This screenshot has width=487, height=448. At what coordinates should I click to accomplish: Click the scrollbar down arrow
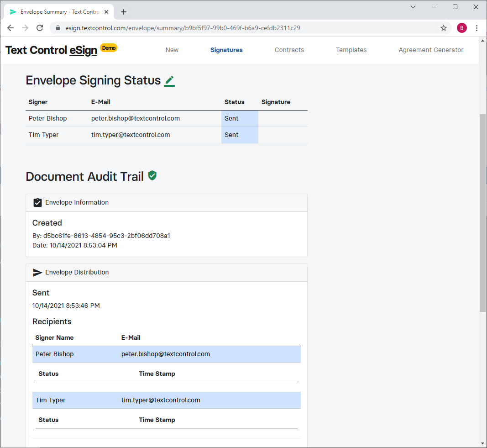pos(482,443)
